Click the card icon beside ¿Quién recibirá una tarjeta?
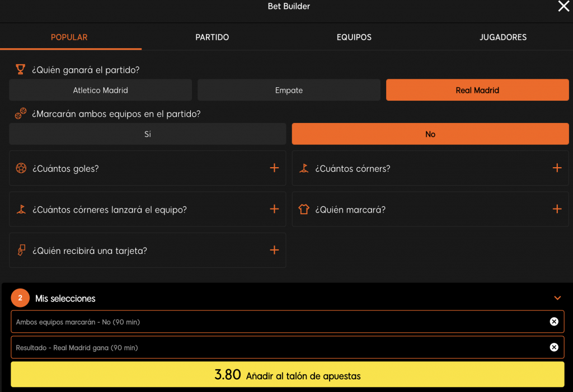The height and width of the screenshot is (392, 573). [21, 251]
